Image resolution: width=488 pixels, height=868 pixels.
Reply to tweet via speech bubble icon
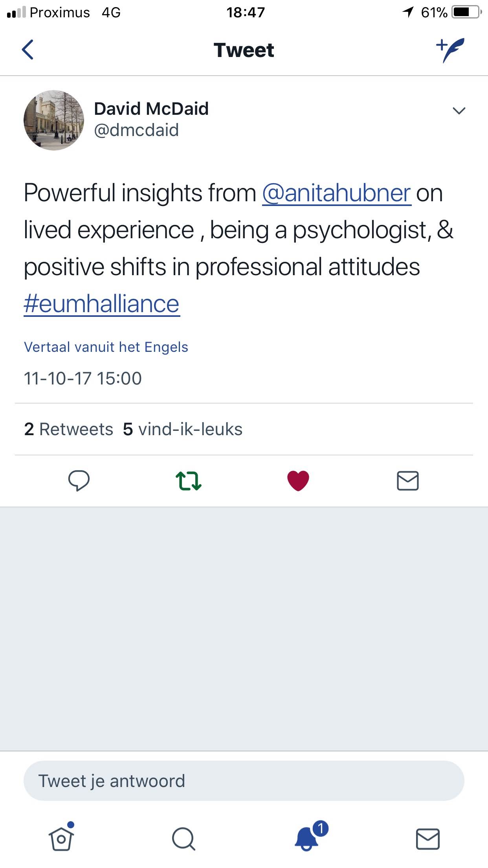click(79, 481)
